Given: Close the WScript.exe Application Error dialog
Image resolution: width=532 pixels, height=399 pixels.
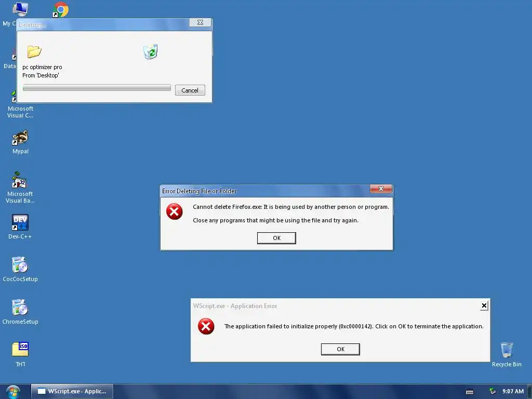Looking at the screenshot, I should (484, 305).
